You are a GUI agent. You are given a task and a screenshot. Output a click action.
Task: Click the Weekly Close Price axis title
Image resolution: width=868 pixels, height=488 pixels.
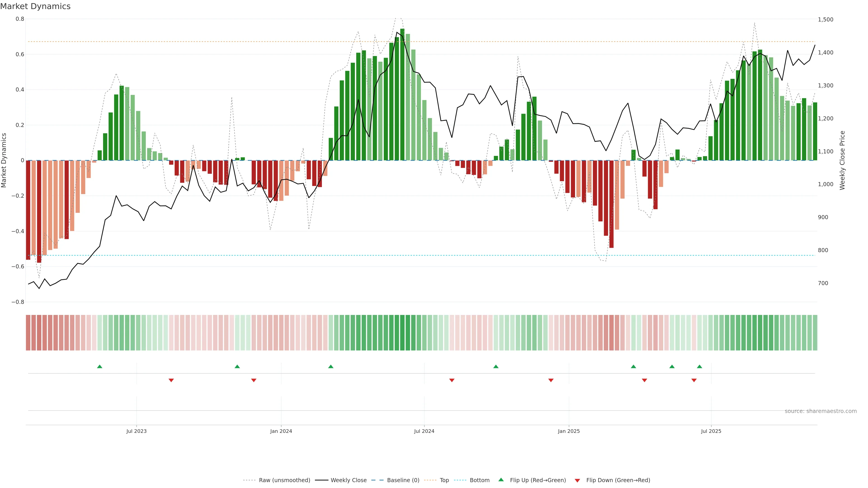pyautogui.click(x=842, y=160)
